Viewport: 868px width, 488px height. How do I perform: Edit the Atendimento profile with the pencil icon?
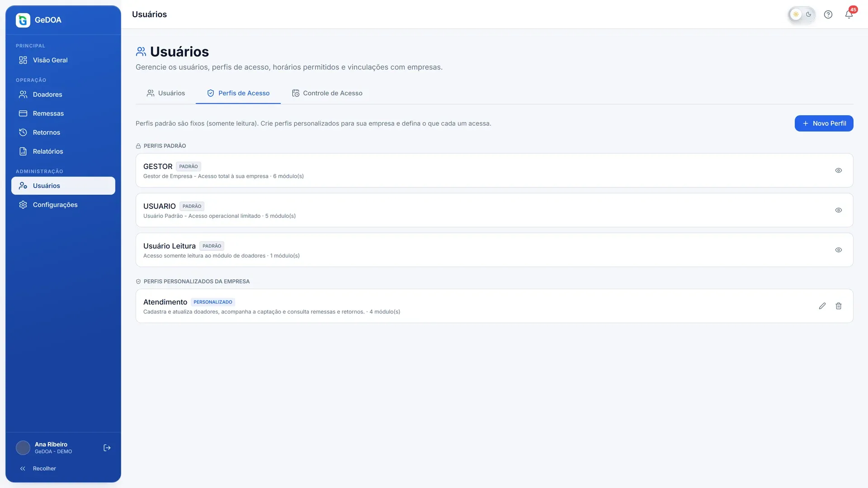pos(822,306)
